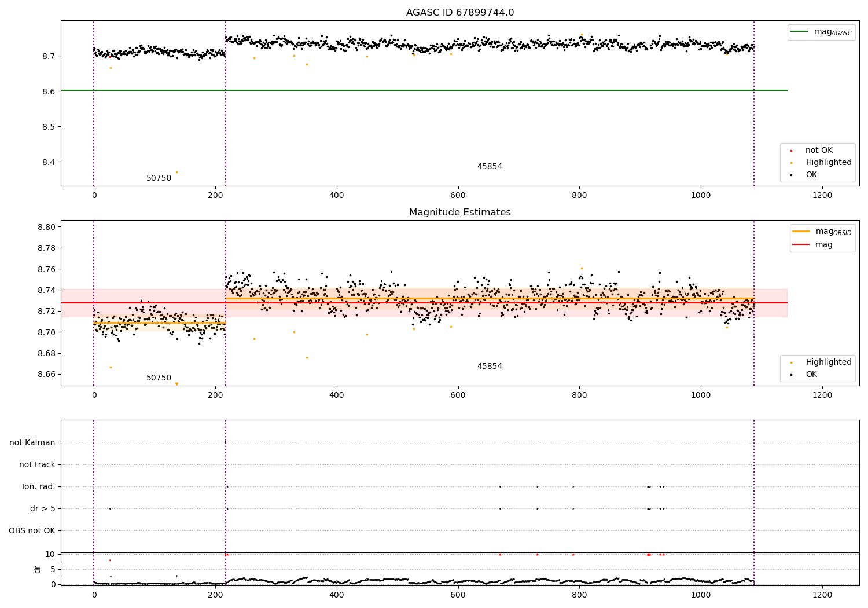The height and width of the screenshot is (608, 868).
Task: Click OBSID label 50750 in top plot
Action: 159,178
